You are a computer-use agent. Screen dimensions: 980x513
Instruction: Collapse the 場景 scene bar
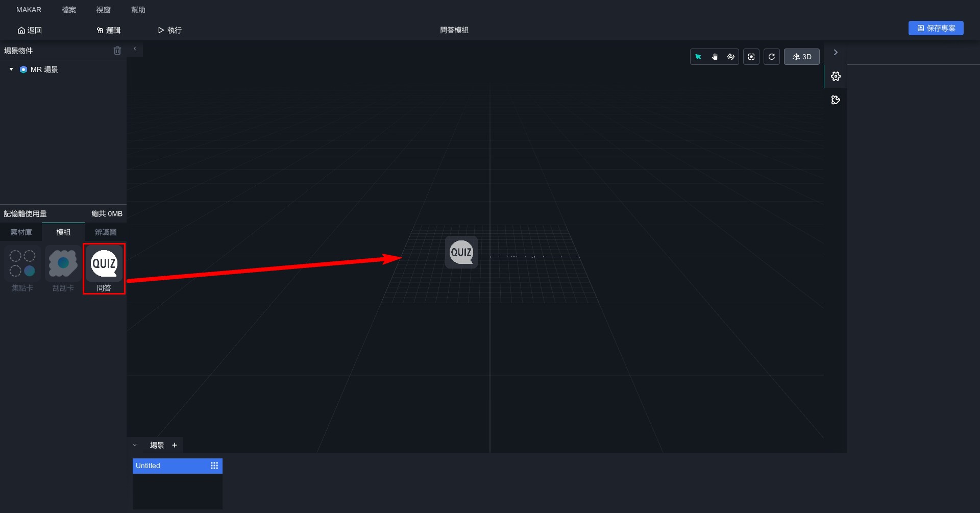[x=135, y=445]
